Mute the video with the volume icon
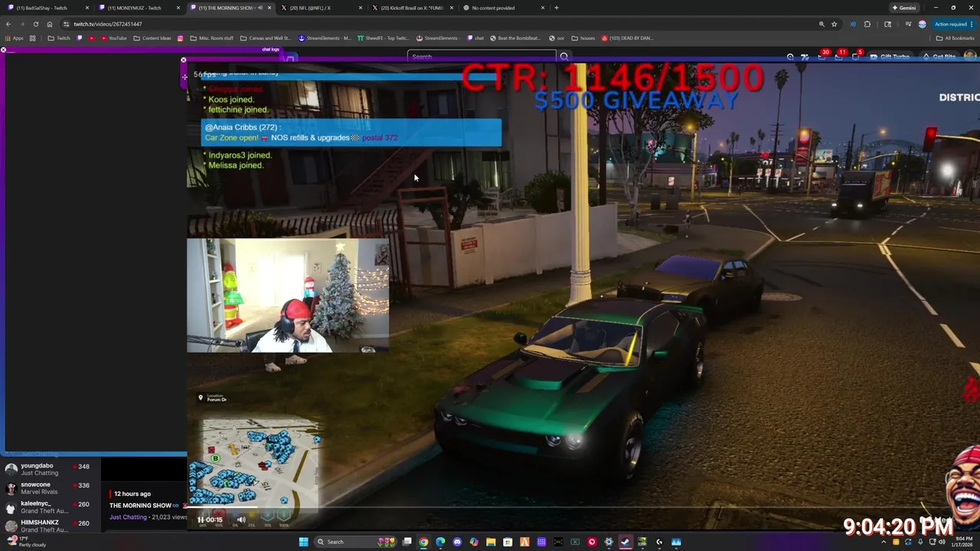 click(x=241, y=520)
